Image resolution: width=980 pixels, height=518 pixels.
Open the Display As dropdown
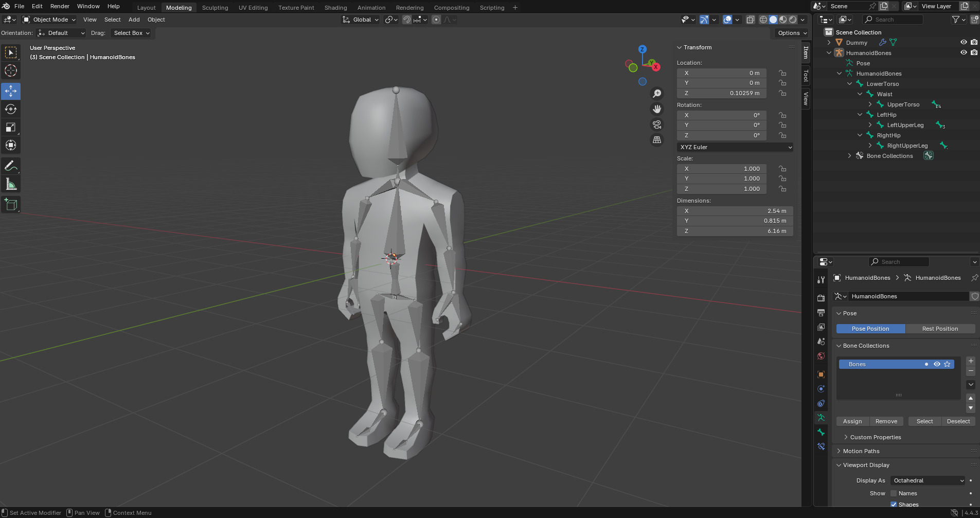[x=928, y=480]
